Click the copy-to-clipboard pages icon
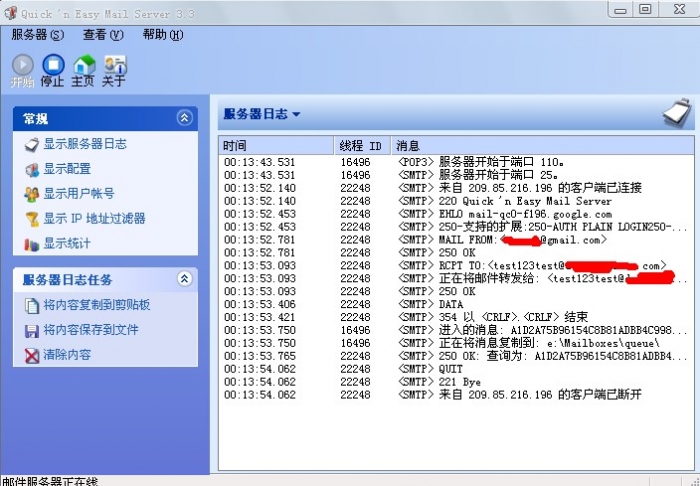 (x=32, y=306)
